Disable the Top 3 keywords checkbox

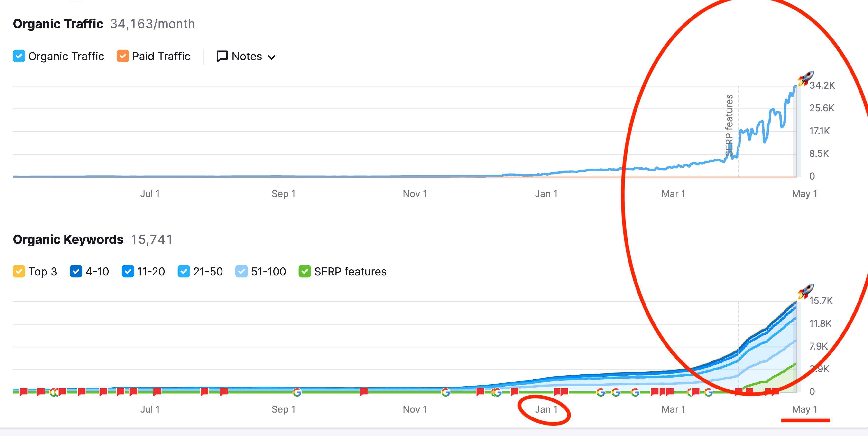tap(19, 271)
